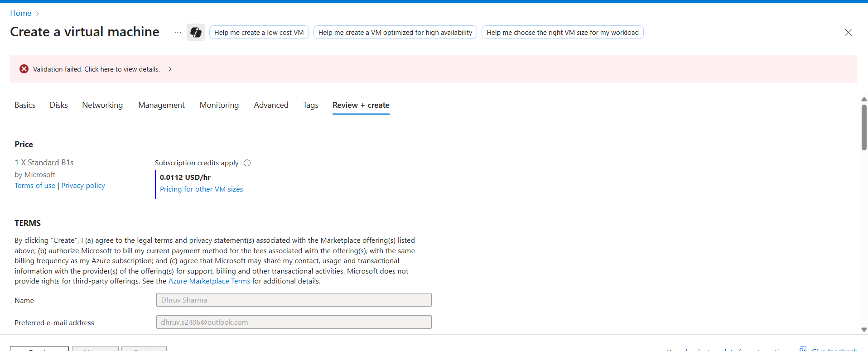The height and width of the screenshot is (351, 868).
Task: Open Pricing for other VM sizes
Action: (x=201, y=189)
